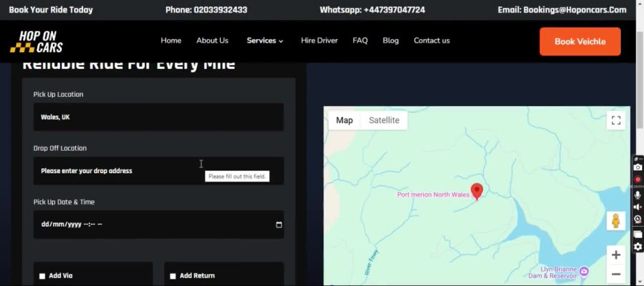Expand the Services dropdown menu

pos(265,41)
